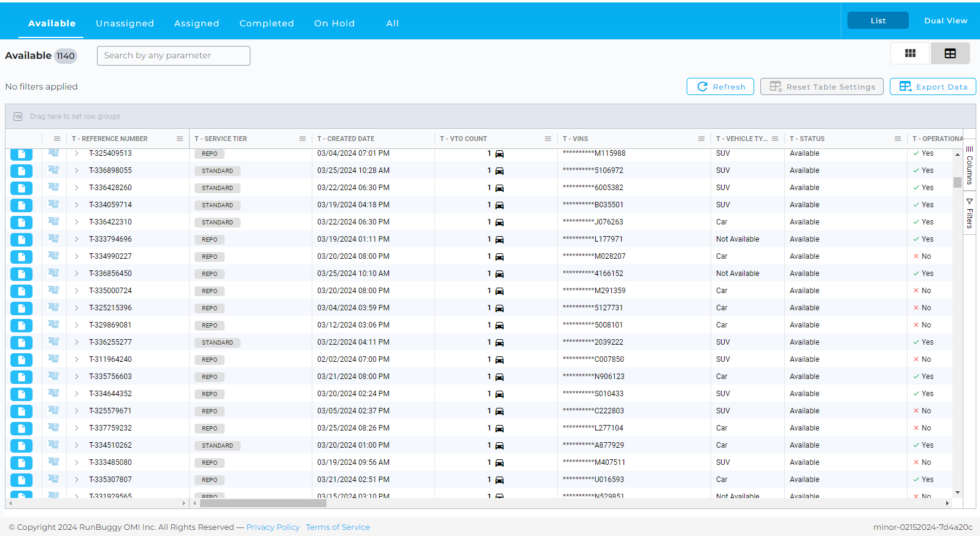Open the Filters side panel
This screenshot has height=536, width=980.
(x=970, y=213)
